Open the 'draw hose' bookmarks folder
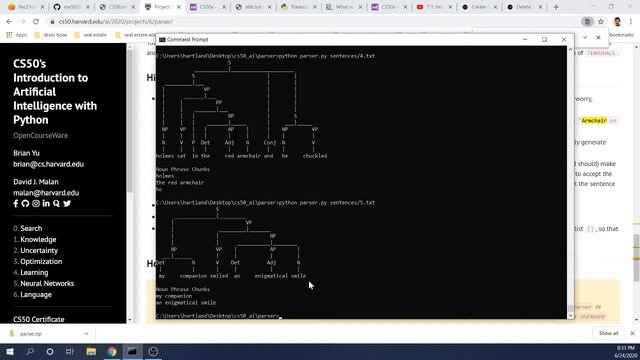640x360 pixels. [50, 35]
